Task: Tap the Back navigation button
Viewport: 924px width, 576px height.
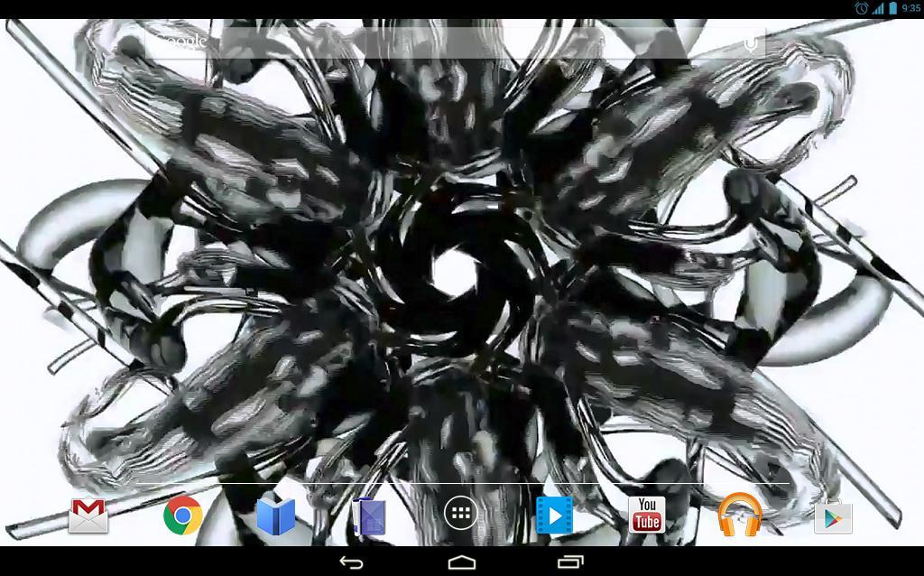Action: coord(351,562)
